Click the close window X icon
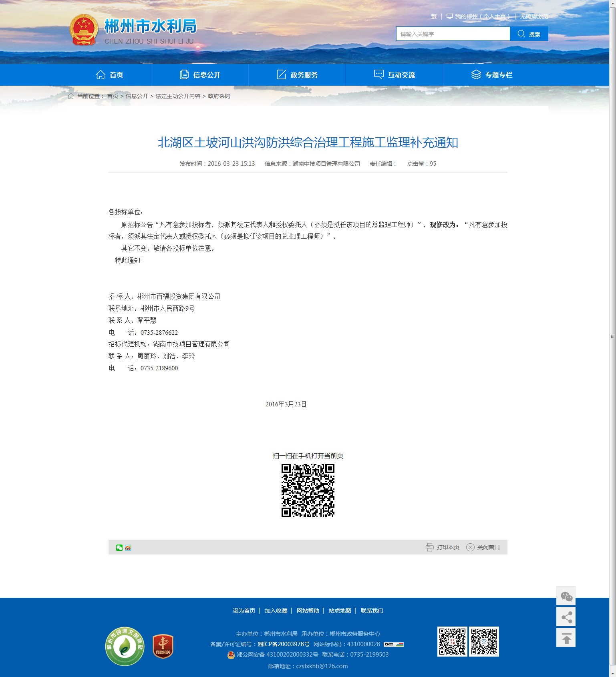Viewport: 616px width, 677px height. [x=470, y=547]
